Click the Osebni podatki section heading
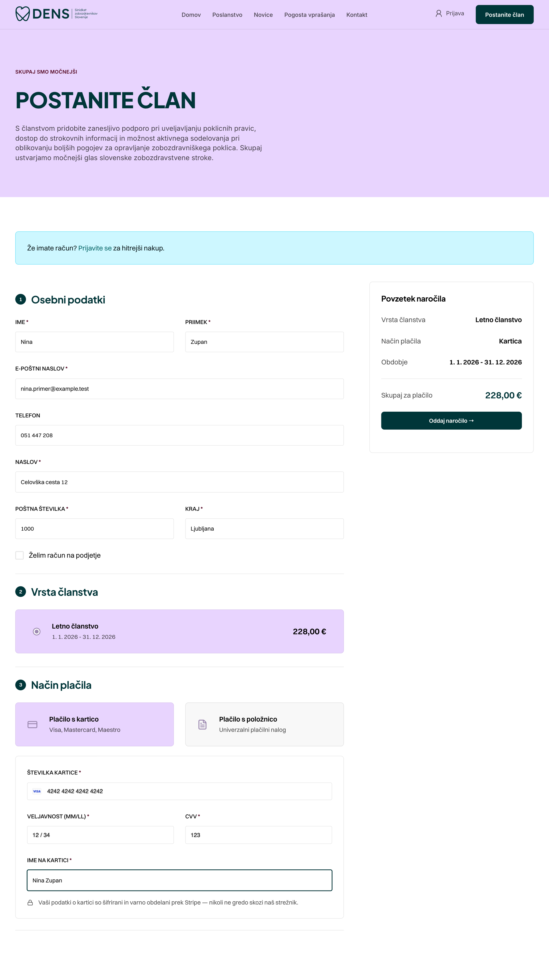Viewport: 549px width, 980px height. click(68, 300)
